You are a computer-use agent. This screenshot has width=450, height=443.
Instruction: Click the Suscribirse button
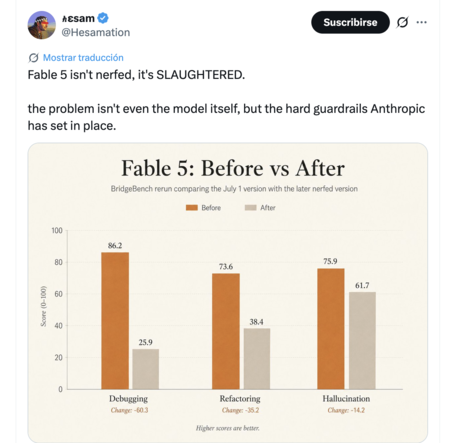[350, 22]
